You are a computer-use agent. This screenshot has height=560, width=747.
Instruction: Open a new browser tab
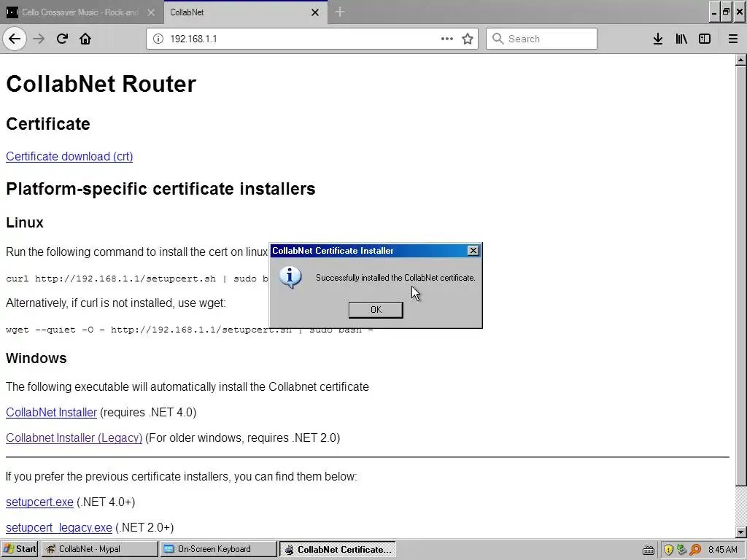coord(340,12)
